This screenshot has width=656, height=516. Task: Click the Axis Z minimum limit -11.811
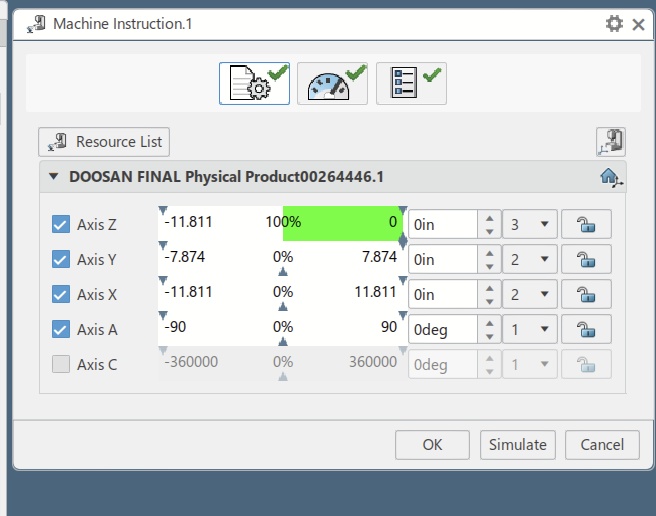(x=188, y=222)
